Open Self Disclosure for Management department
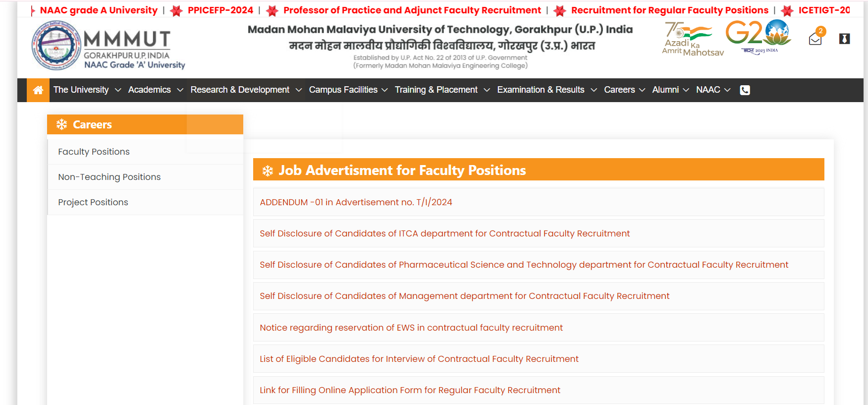Viewport: 868px width, 405px height. click(x=539, y=296)
